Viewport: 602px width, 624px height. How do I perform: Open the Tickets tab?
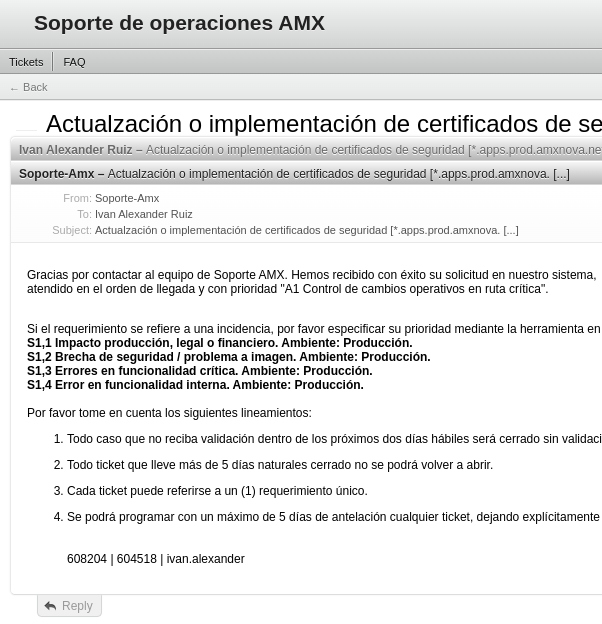pyautogui.click(x=26, y=62)
